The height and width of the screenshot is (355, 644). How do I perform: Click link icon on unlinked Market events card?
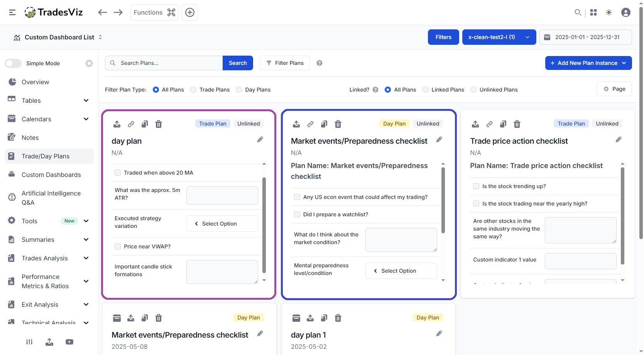310,124
